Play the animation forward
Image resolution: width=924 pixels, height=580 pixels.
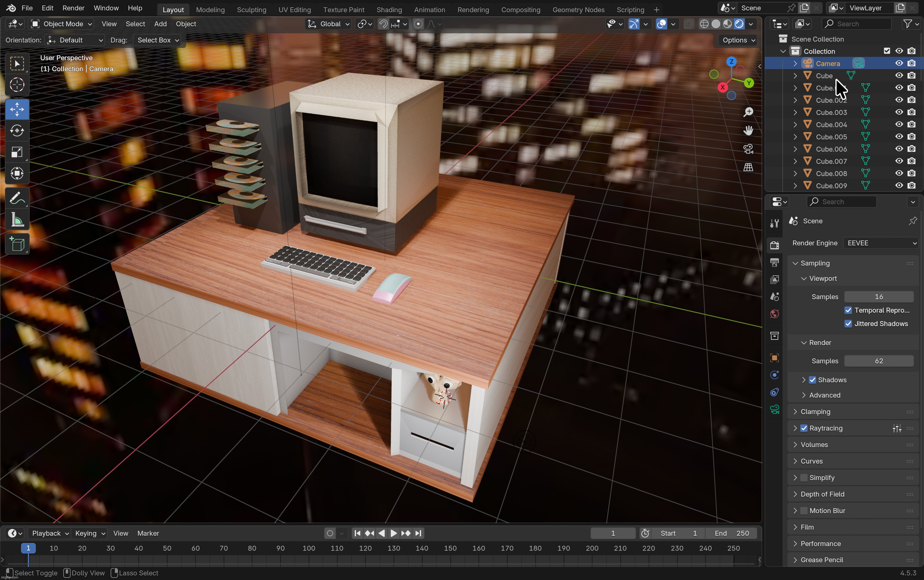(393, 533)
